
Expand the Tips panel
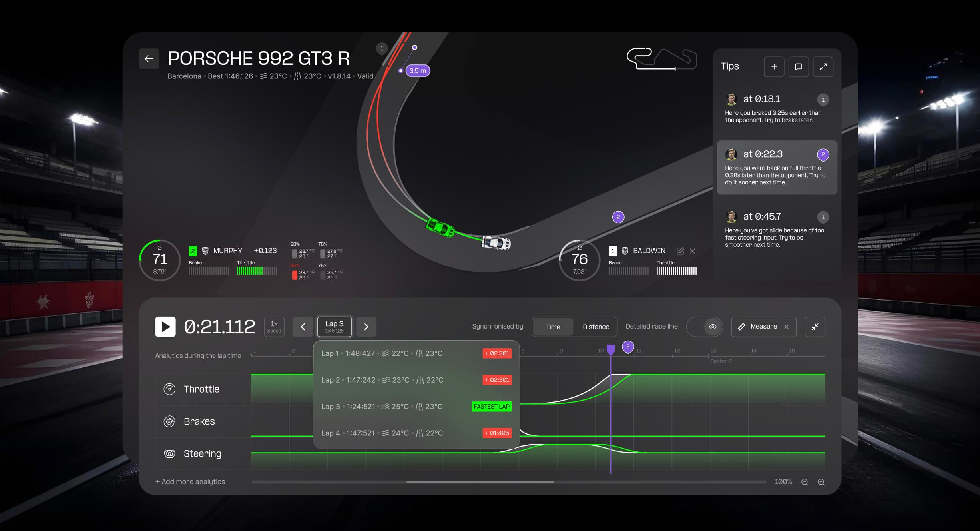point(823,67)
